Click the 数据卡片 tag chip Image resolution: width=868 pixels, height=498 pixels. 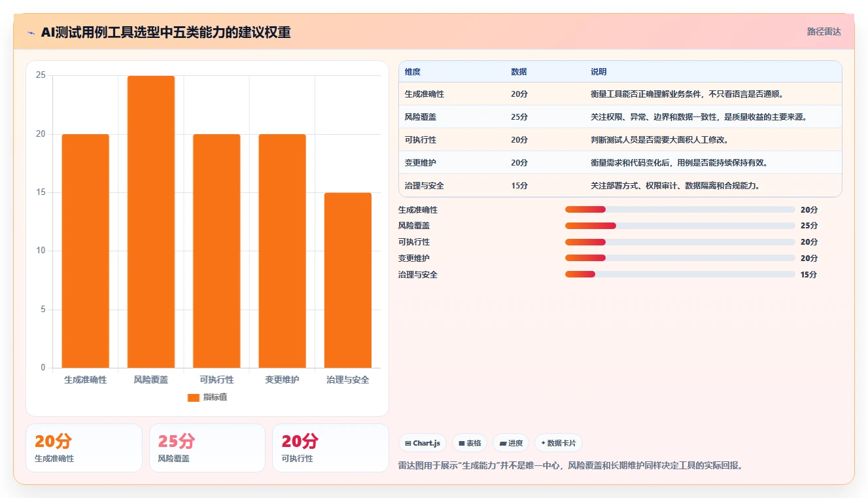point(558,443)
